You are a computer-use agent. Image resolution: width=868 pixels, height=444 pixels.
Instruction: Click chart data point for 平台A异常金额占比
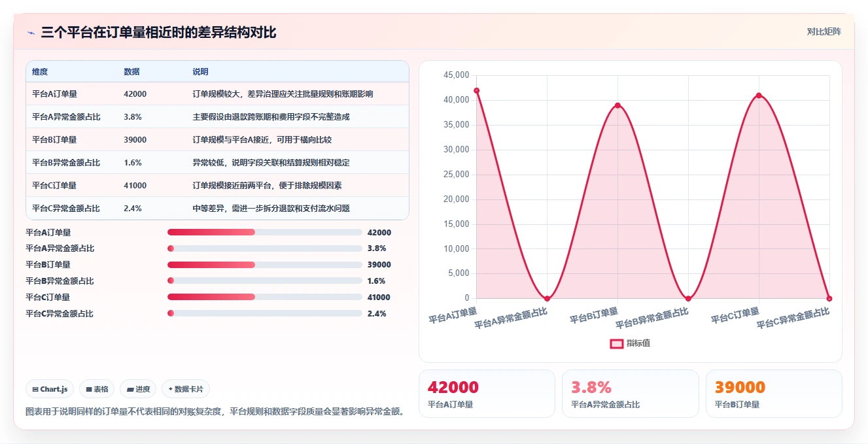point(547,299)
